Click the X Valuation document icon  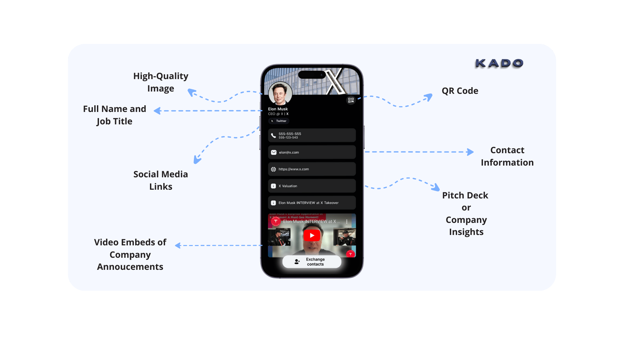click(x=273, y=186)
